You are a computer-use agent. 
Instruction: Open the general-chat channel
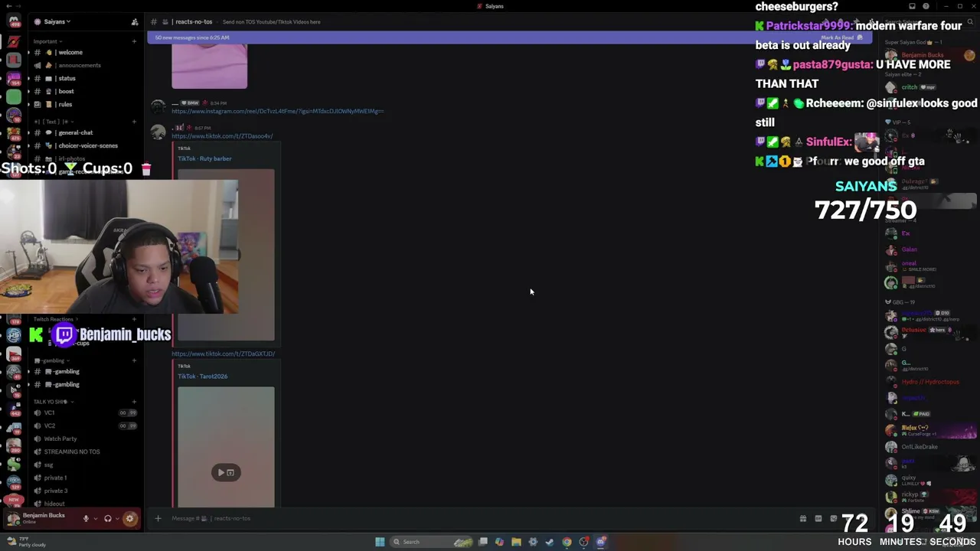click(x=84, y=132)
